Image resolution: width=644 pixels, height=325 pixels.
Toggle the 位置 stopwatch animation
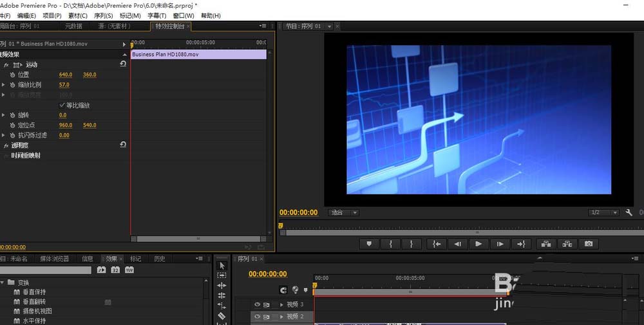[x=12, y=75]
